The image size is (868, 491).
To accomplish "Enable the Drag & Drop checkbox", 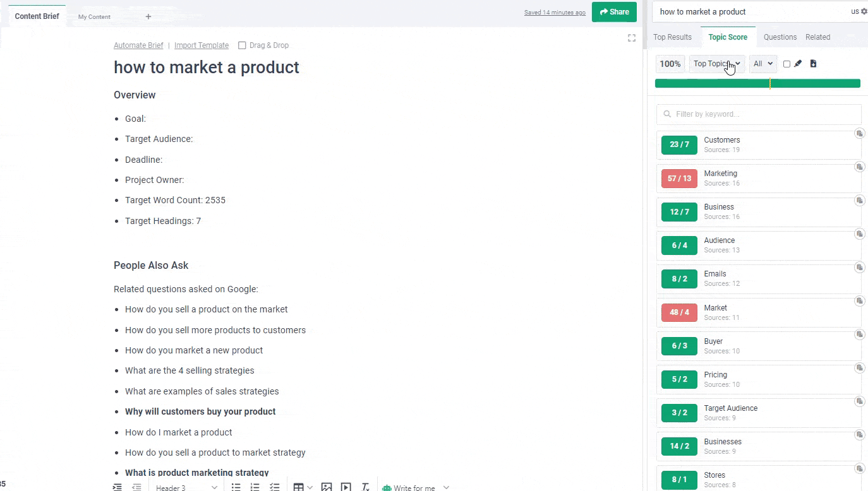I will 242,45.
